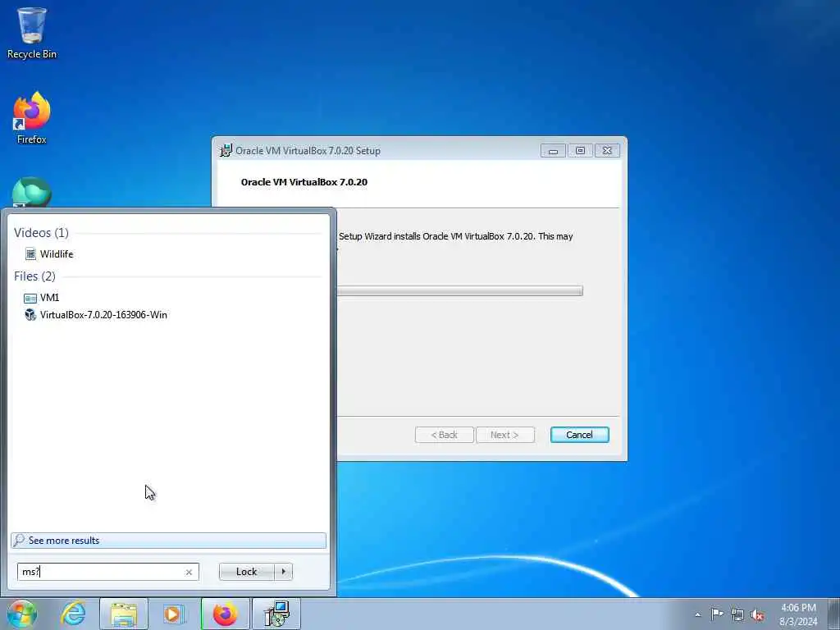Image resolution: width=840 pixels, height=630 pixels.
Task: Open the Wildlife video result
Action: (x=57, y=254)
